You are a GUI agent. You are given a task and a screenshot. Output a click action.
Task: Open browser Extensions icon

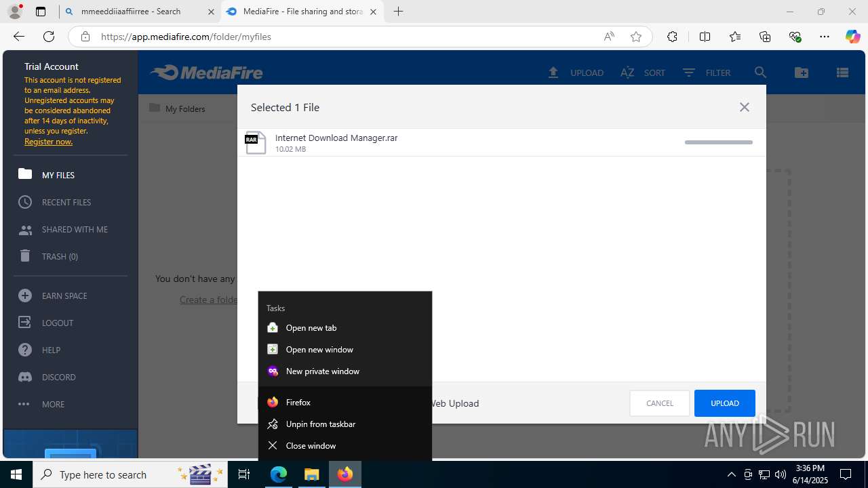672,37
